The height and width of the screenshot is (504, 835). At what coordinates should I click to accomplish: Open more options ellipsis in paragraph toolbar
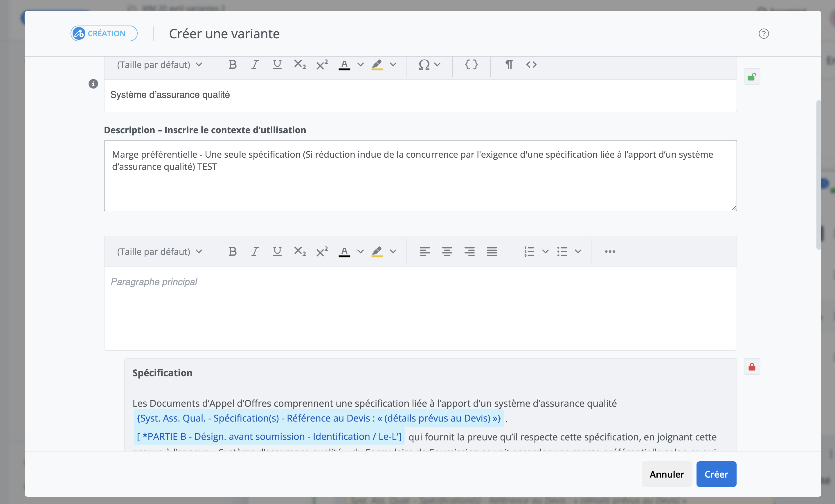click(x=610, y=251)
